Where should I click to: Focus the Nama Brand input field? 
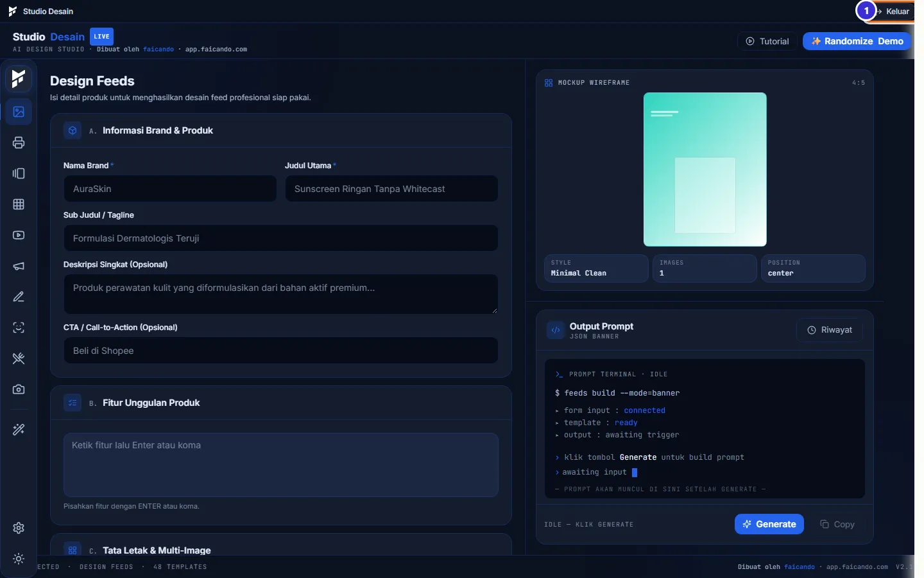[x=170, y=189]
